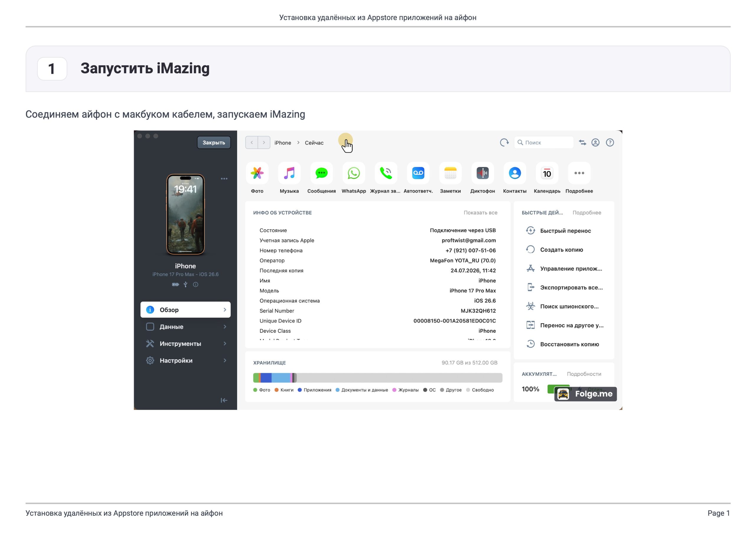The height and width of the screenshot is (534, 756).
Task: Expand the Инструменты row chevron
Action: (225, 344)
